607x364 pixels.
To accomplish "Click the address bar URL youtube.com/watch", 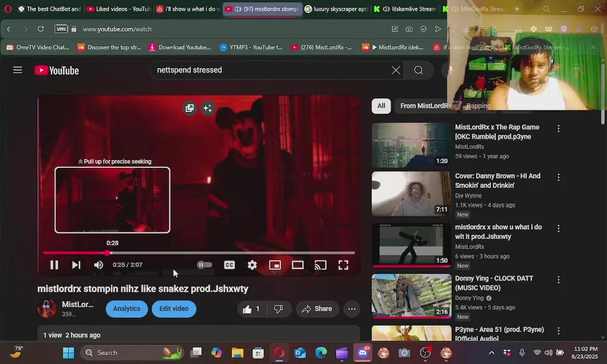I will (x=117, y=29).
